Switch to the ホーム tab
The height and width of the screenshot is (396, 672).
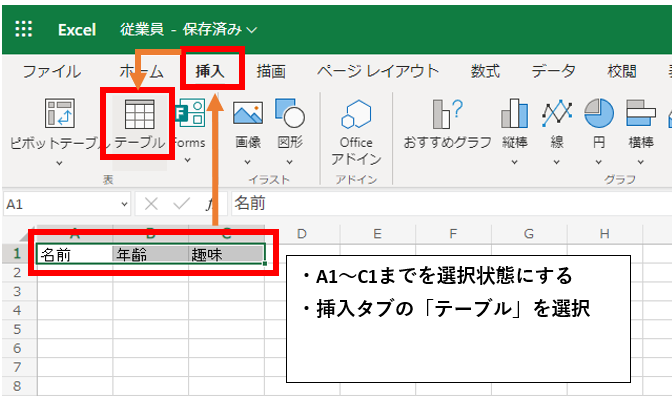pos(141,71)
